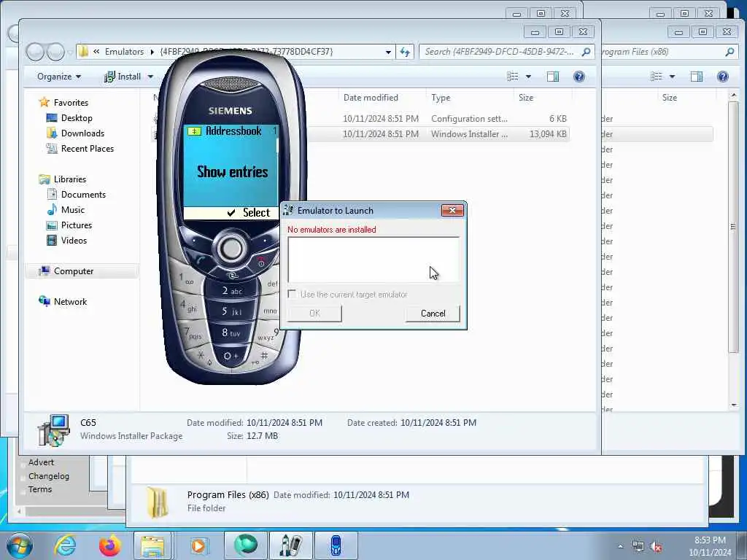The image size is (747, 560).
Task: Toggle Use the current target emulator checkbox
Action: pos(292,295)
